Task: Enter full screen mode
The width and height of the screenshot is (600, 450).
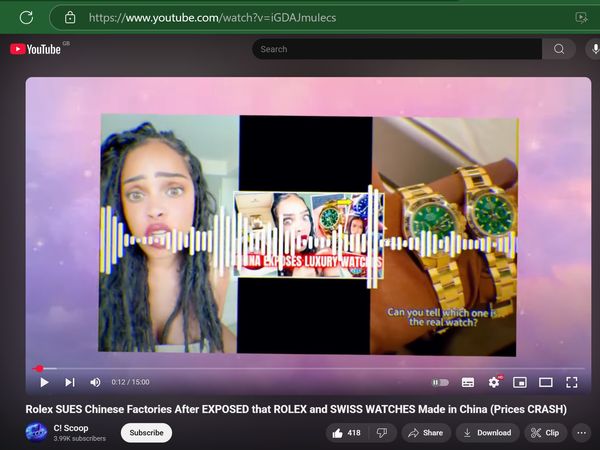Action: click(x=572, y=382)
